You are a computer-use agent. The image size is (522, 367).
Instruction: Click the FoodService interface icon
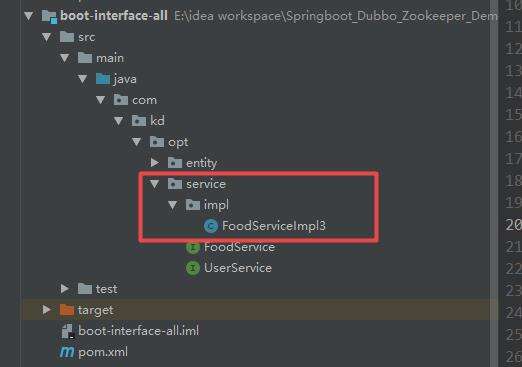[193, 247]
